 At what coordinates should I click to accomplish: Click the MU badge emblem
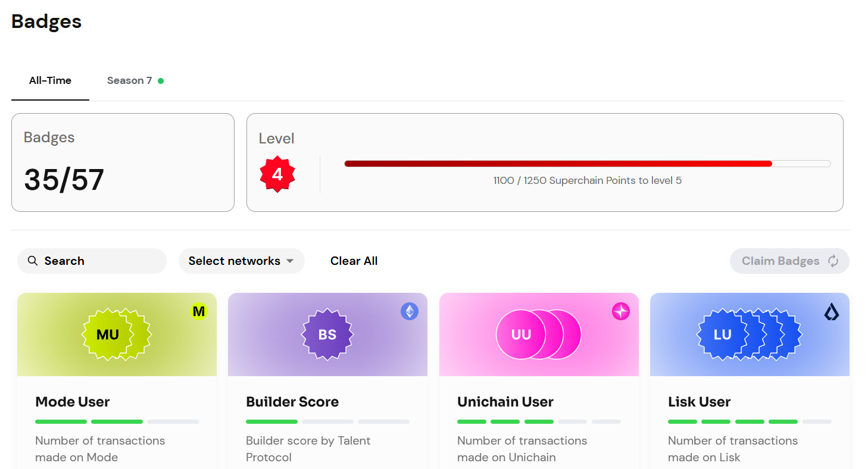tap(116, 334)
